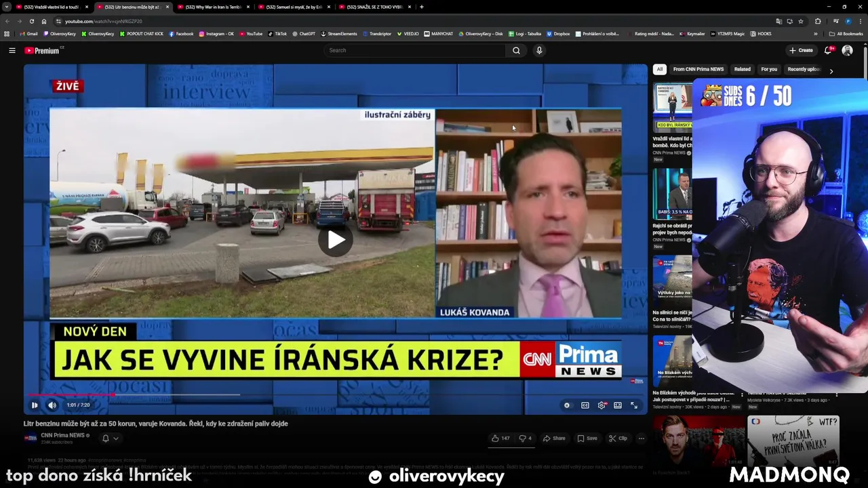The width and height of the screenshot is (868, 488).
Task: Open 'PROČ ZAČALA PRVNÍ SVĚTOVÁ VÁLKA?' thumbnail
Action: point(793,441)
